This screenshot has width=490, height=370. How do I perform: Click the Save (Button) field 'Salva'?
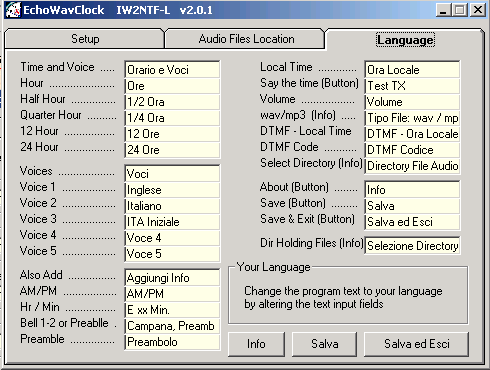[412, 206]
